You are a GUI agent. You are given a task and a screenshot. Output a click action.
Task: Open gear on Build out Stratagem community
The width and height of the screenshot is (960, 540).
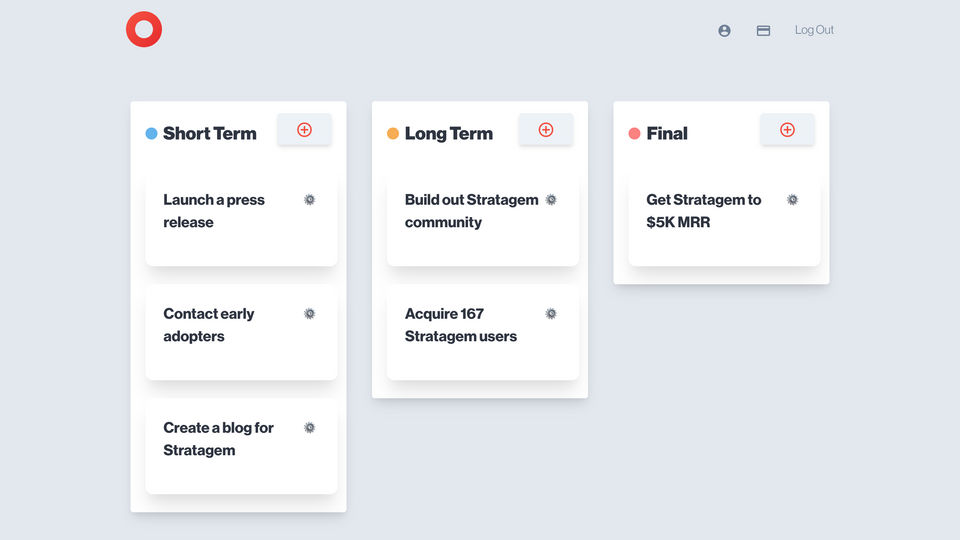click(551, 200)
